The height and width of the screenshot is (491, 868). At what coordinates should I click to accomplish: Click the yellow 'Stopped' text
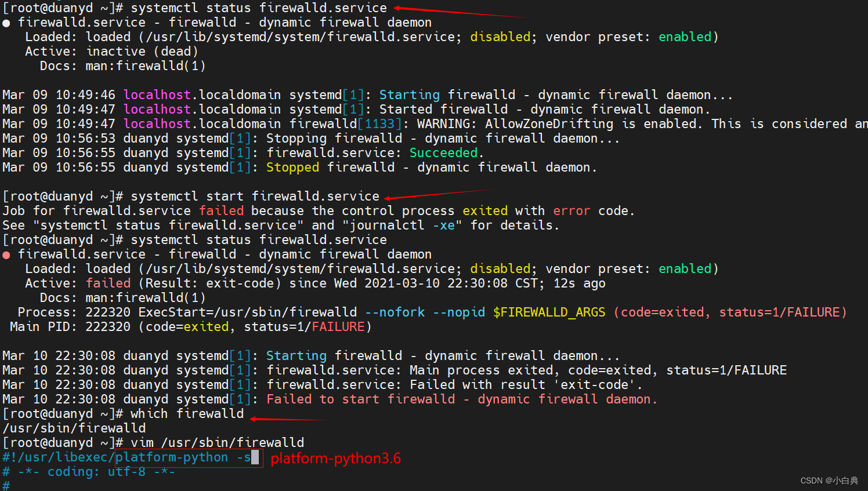292,168
